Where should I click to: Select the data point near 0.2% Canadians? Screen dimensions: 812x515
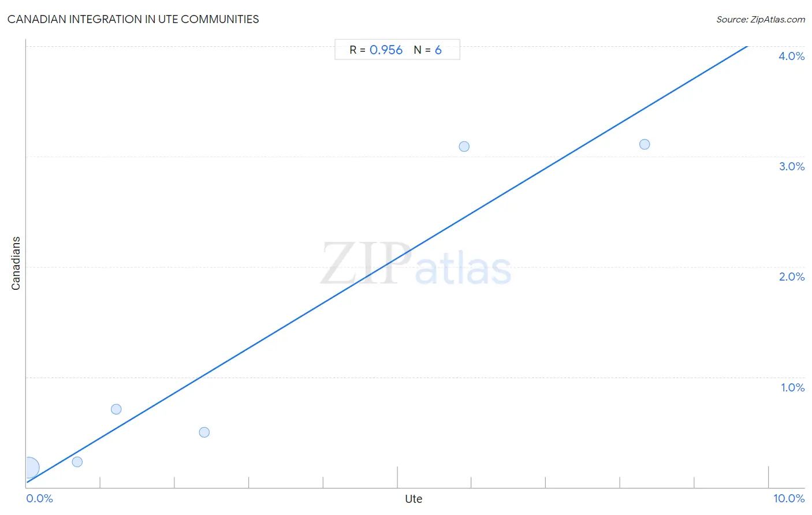[77, 462]
